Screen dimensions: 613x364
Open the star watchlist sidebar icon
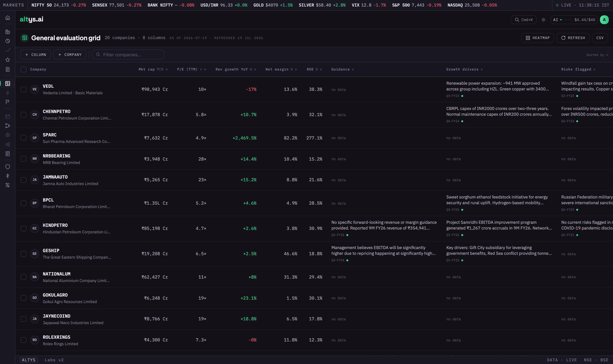(x=8, y=60)
